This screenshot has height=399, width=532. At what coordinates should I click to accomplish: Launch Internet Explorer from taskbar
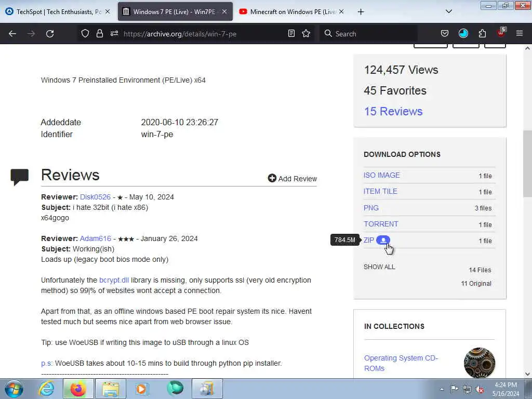click(46, 389)
